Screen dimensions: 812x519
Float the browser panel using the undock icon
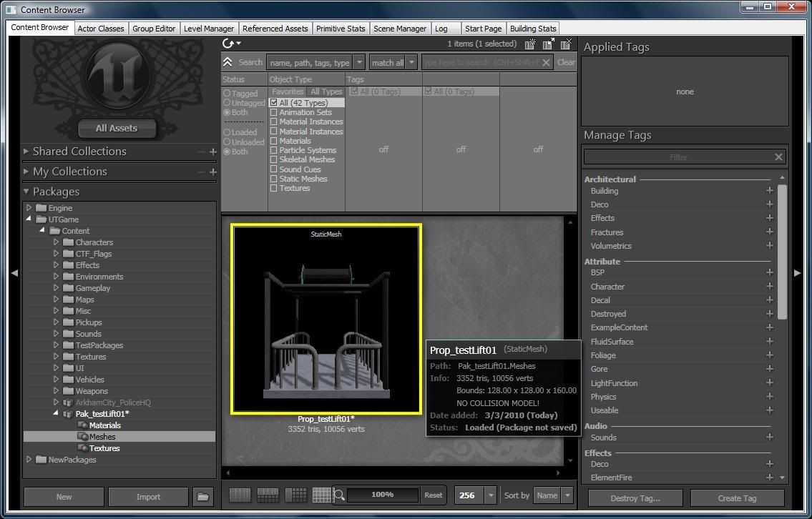(549, 44)
